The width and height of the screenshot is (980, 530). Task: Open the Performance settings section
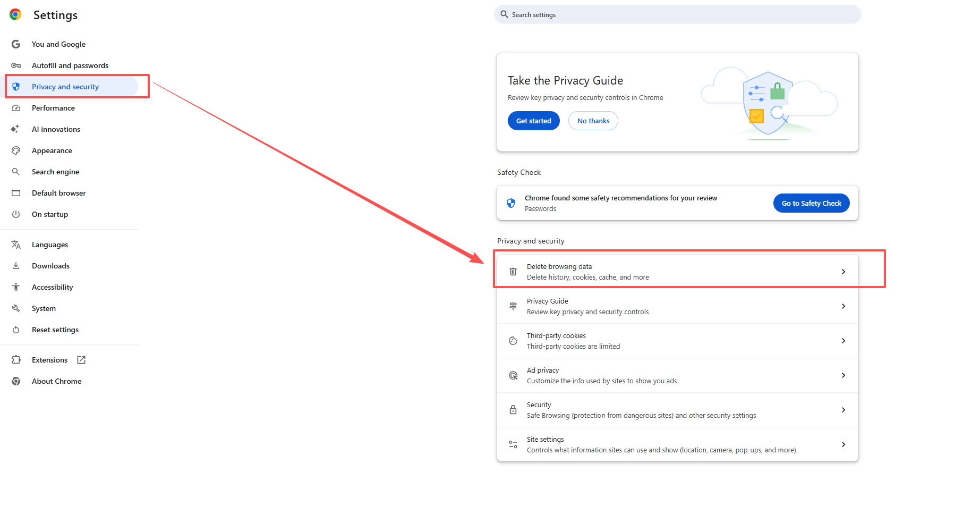click(x=53, y=108)
